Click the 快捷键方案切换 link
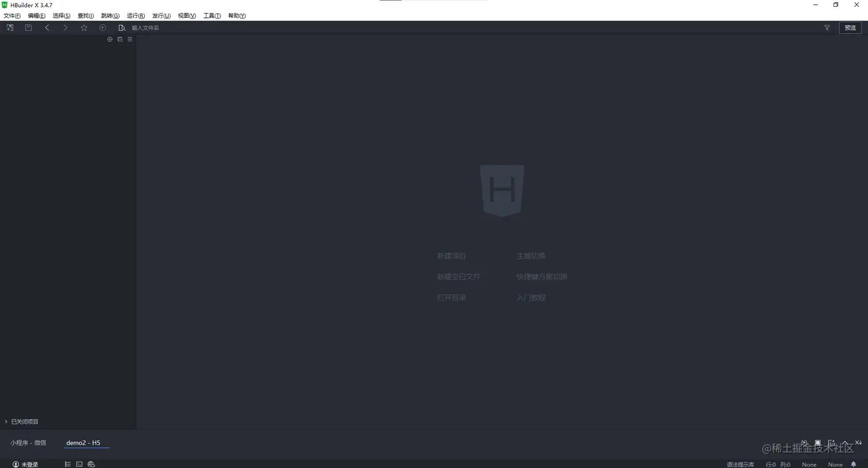868x468 pixels. pos(542,276)
